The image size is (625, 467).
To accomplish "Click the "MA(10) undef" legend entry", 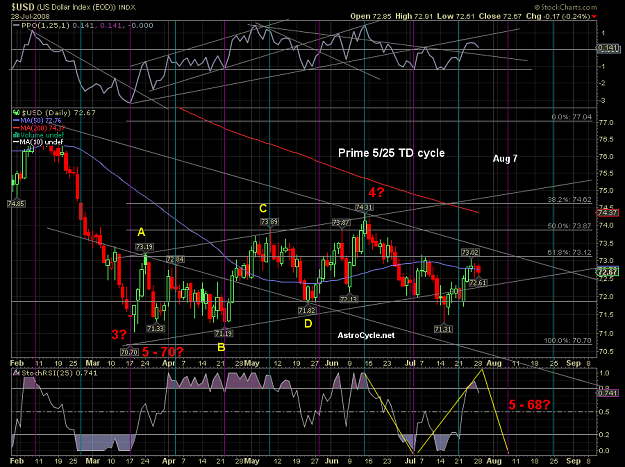I will 37,142.
